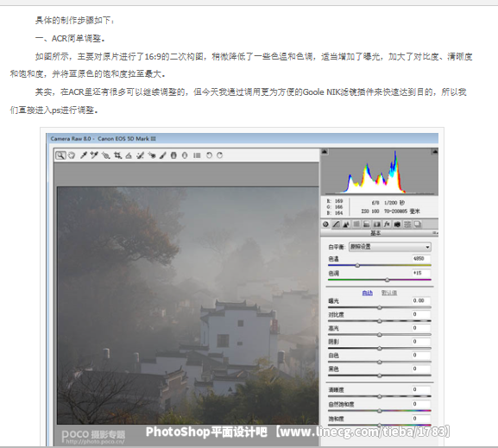Viewport: 498px width, 448px height.
Task: Select the Hand tool
Action: pyautogui.click(x=72, y=155)
